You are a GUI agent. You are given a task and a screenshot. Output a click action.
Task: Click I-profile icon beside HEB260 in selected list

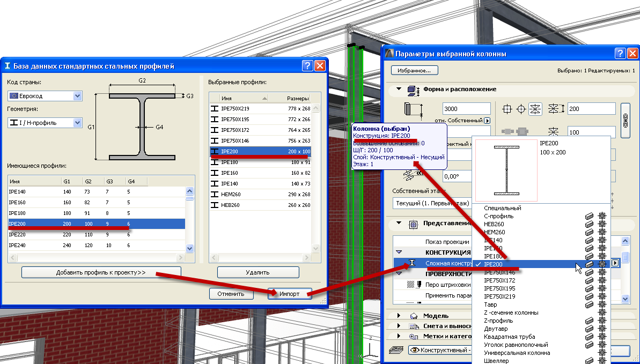pos(214,205)
